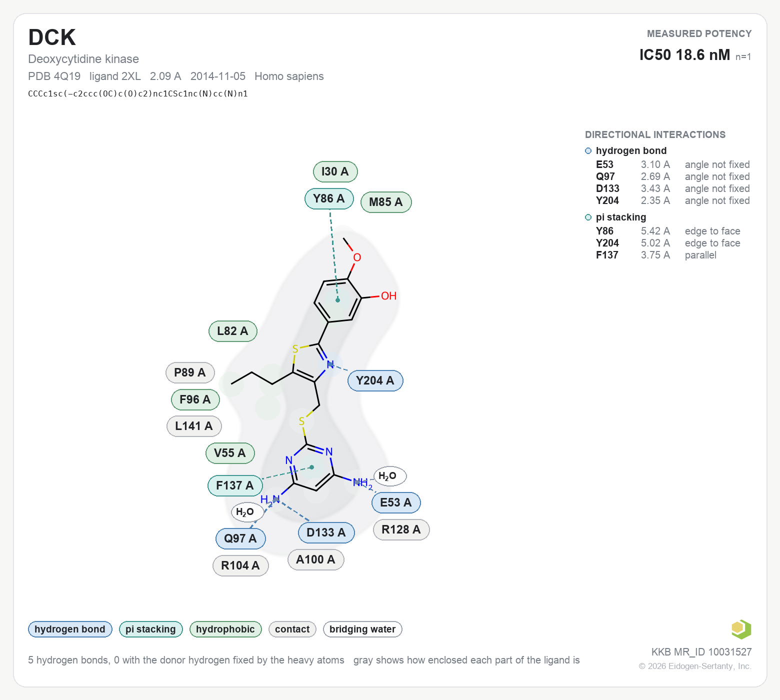
Task: Click the contact legend chip
Action: pyautogui.click(x=292, y=629)
